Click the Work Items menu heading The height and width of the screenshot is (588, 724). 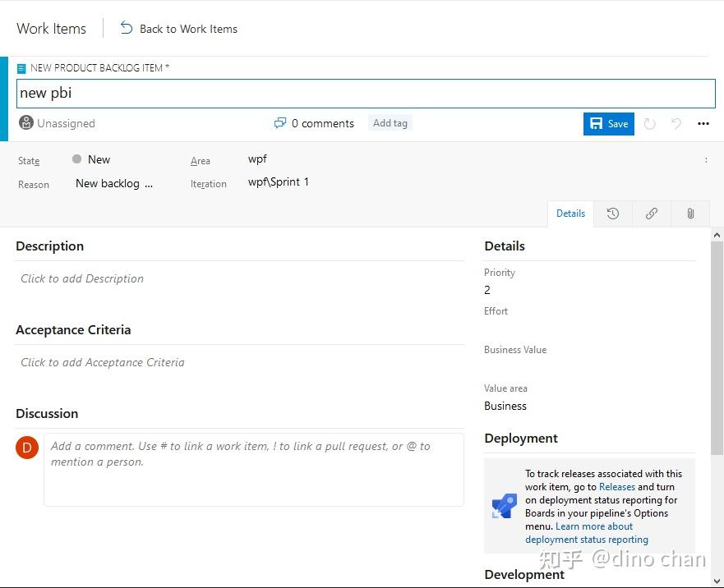tap(51, 28)
